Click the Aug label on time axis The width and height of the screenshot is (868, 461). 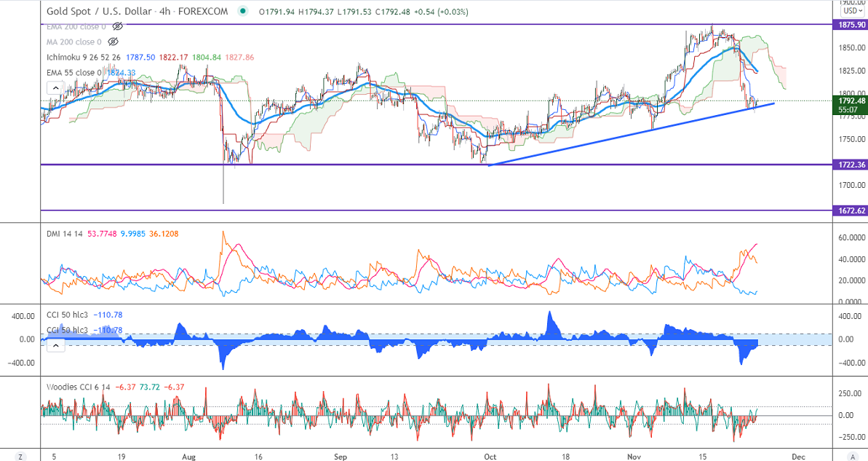(x=188, y=457)
